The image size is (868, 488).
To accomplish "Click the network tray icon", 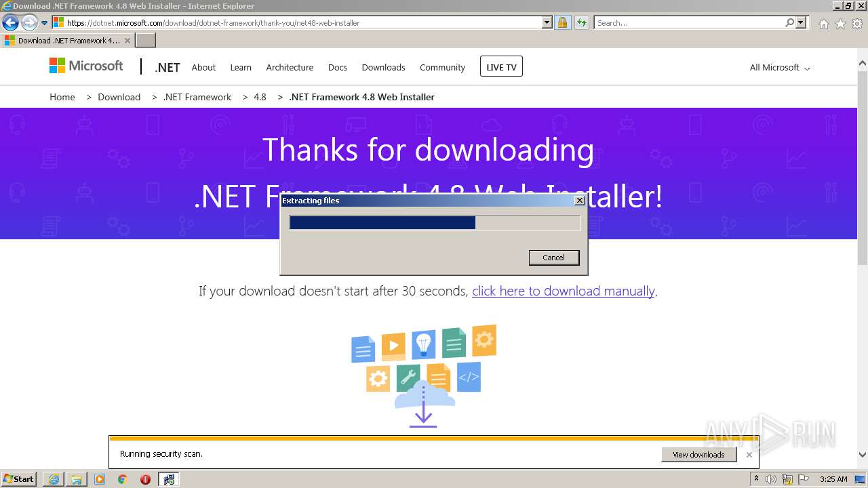I will click(x=787, y=479).
